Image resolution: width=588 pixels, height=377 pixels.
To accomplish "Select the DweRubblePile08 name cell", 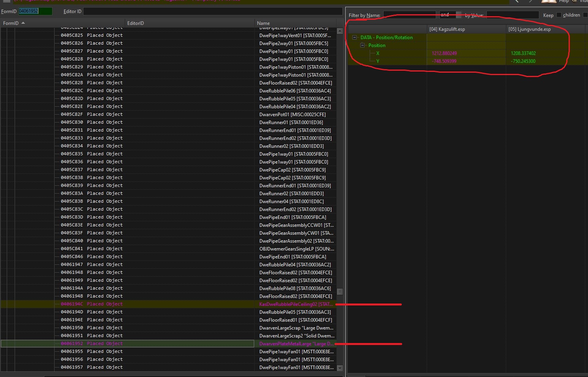I will (295, 288).
